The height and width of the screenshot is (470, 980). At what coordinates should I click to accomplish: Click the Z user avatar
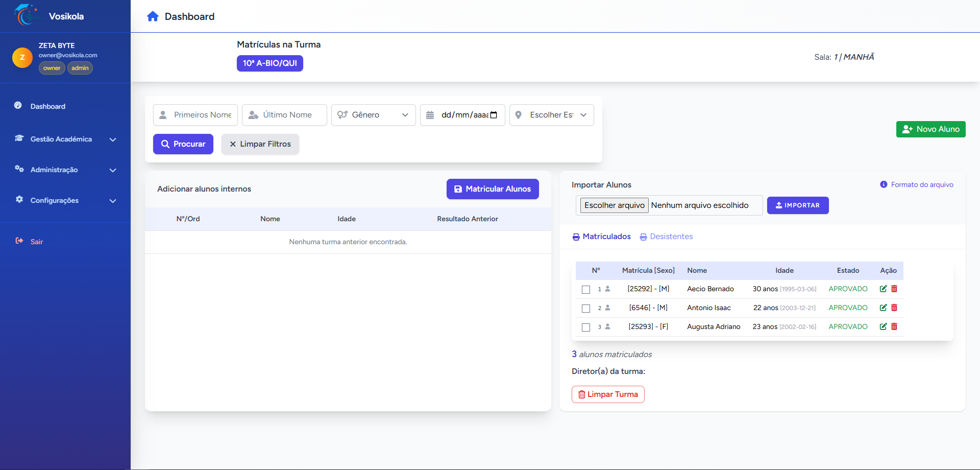click(22, 57)
